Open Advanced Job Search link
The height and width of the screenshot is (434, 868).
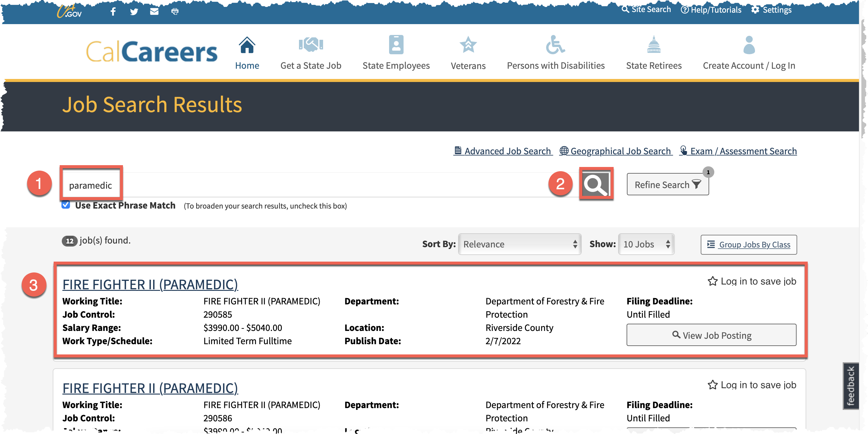click(x=502, y=151)
